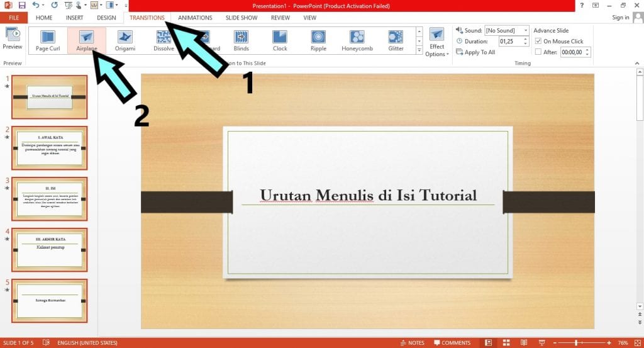Apply the Origami transition effect
Viewport: 644px width, 348px height.
pos(125,40)
